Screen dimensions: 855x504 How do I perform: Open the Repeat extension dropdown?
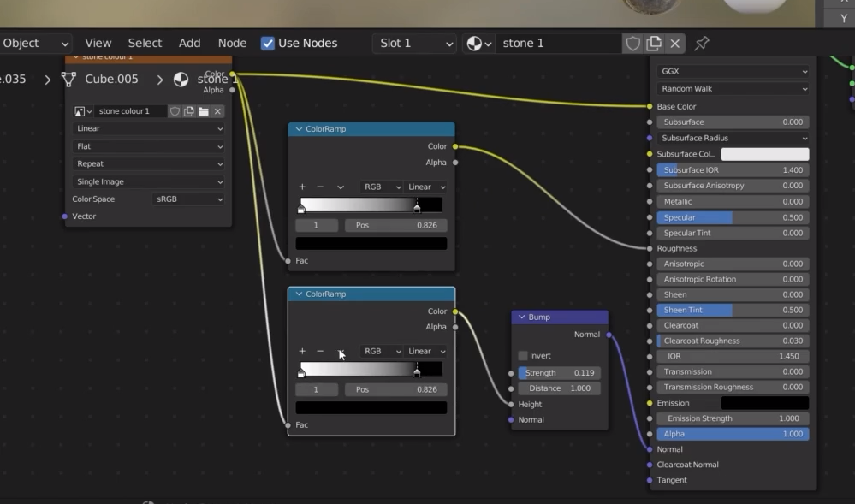[148, 163]
